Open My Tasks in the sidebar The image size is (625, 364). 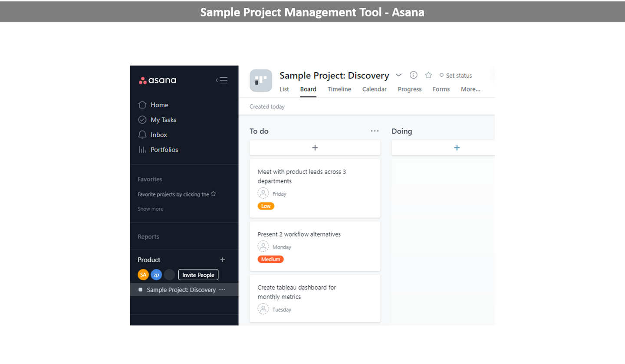(x=163, y=120)
